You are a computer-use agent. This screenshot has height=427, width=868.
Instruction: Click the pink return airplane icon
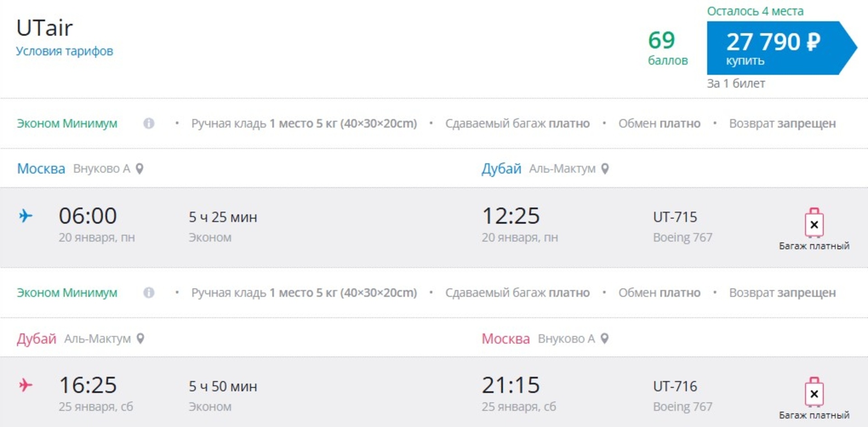(26, 385)
